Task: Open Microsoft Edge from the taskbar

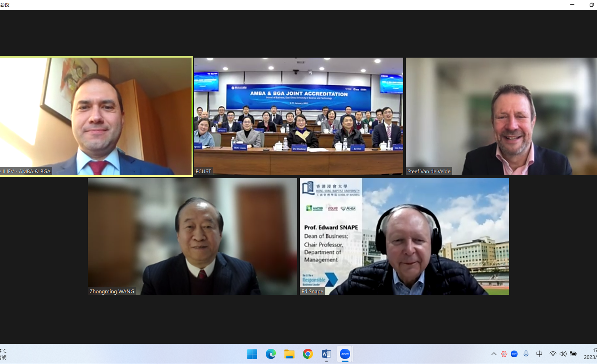Action: click(x=271, y=354)
